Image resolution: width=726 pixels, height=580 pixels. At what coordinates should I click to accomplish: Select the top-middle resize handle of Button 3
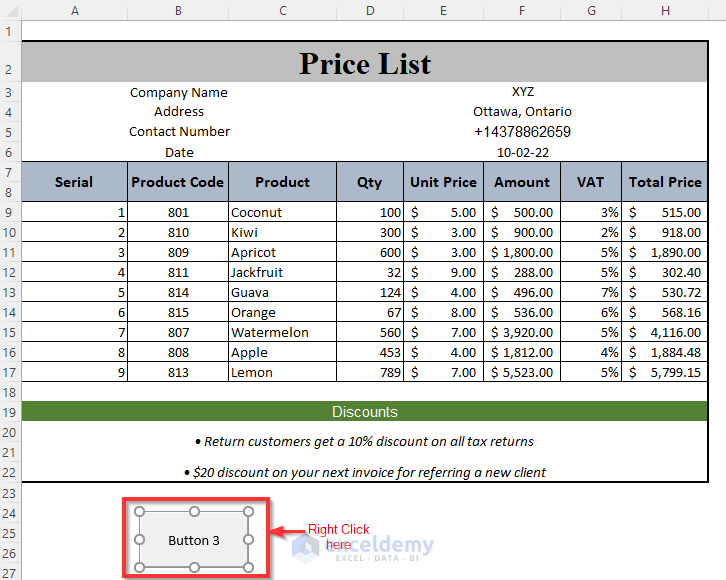[x=194, y=511]
